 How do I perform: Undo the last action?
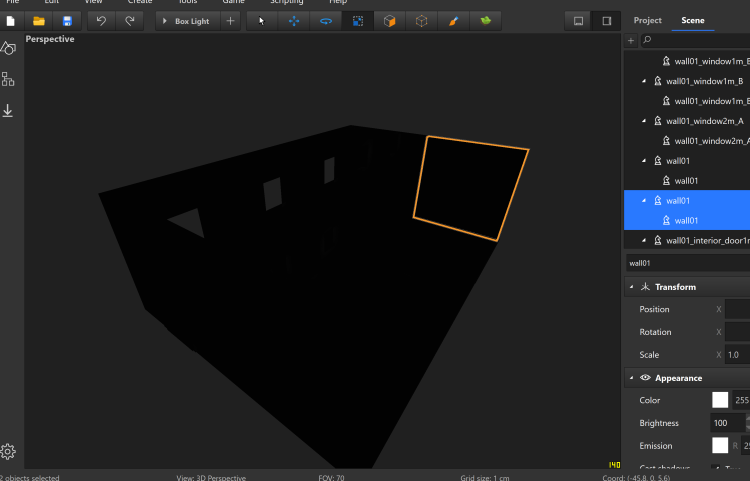pos(101,21)
